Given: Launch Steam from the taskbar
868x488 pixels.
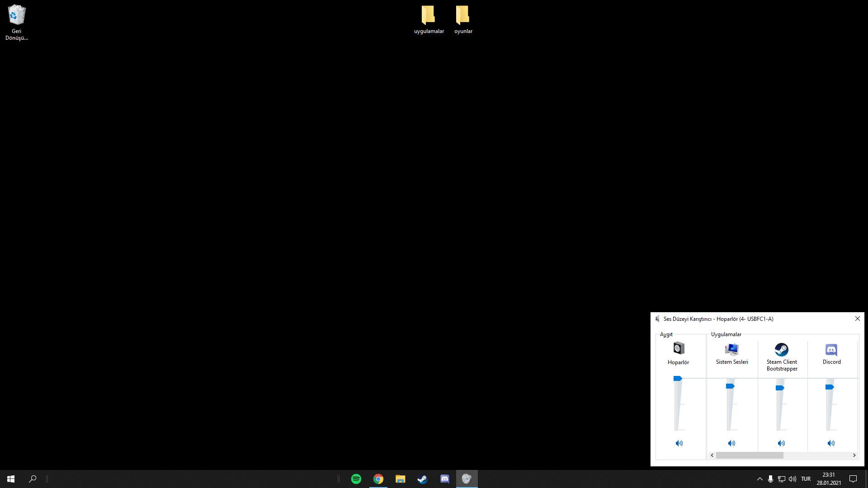Looking at the screenshot, I should coord(422,479).
